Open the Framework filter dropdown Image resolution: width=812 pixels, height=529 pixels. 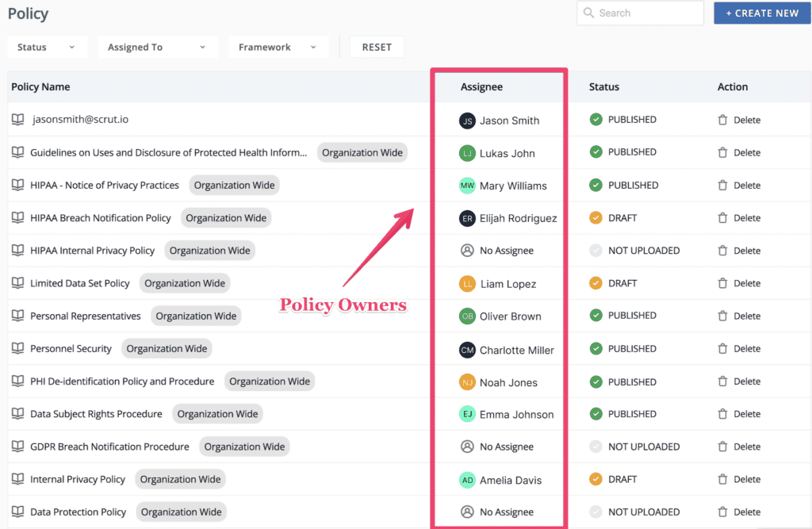278,47
